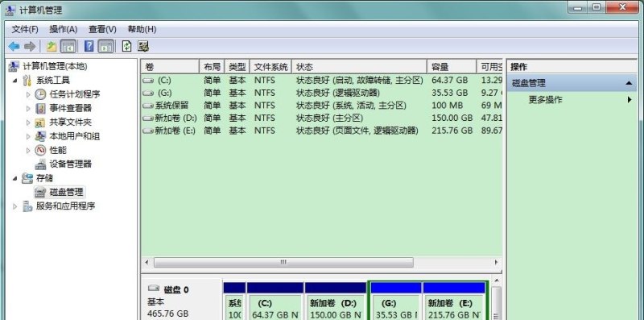Open the 更多操作 submenu arrow
This screenshot has width=644, height=320.
tap(630, 99)
